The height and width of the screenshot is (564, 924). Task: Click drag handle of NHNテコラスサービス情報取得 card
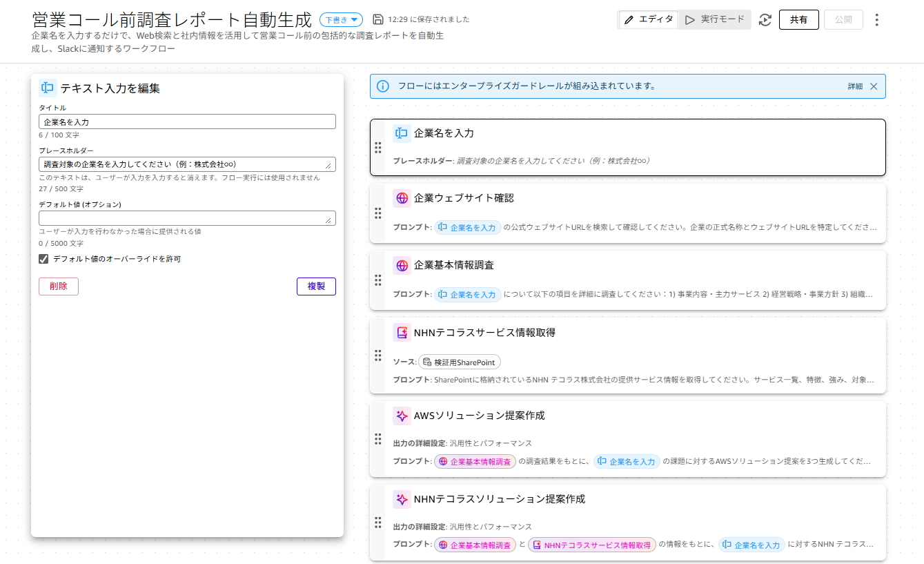point(377,356)
